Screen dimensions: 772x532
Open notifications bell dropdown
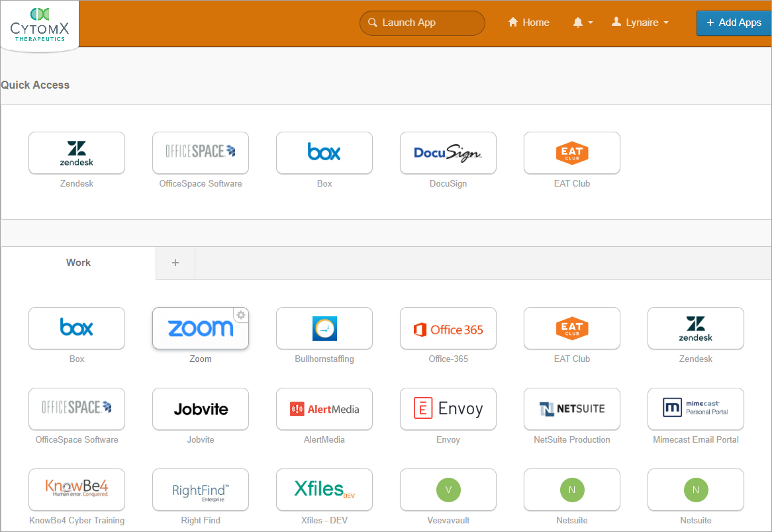tap(583, 22)
